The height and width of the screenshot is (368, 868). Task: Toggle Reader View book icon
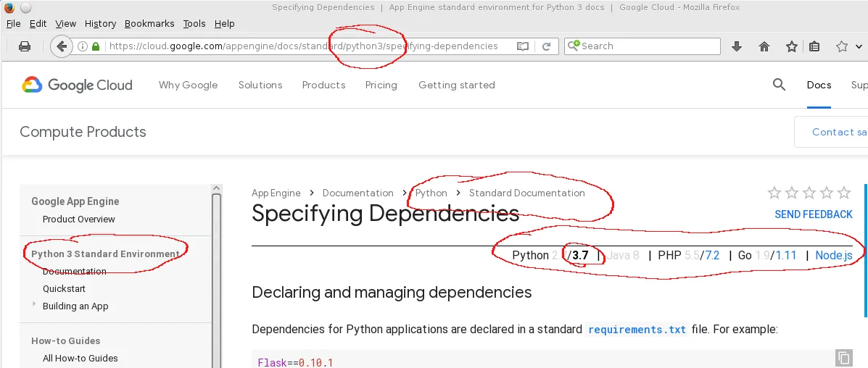523,46
